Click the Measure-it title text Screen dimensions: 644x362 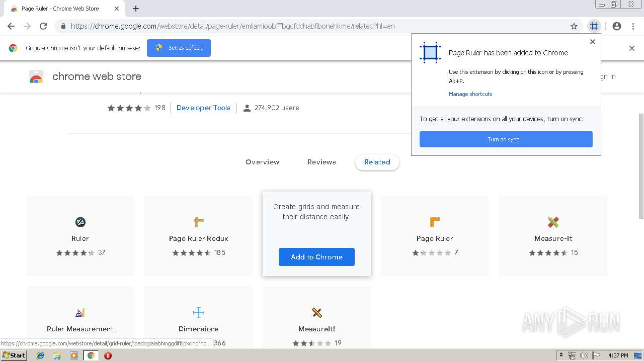pos(553,238)
